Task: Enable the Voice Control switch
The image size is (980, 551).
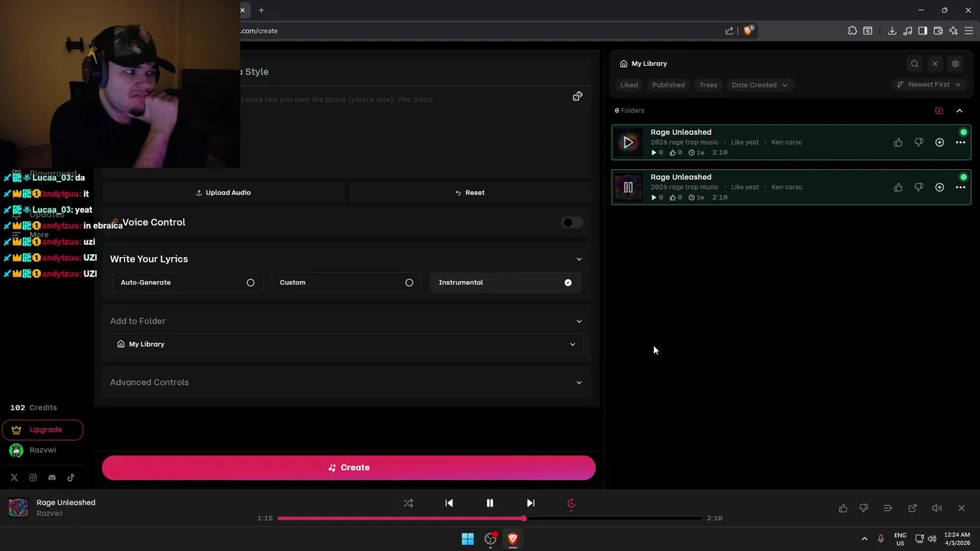Action: pos(571,223)
